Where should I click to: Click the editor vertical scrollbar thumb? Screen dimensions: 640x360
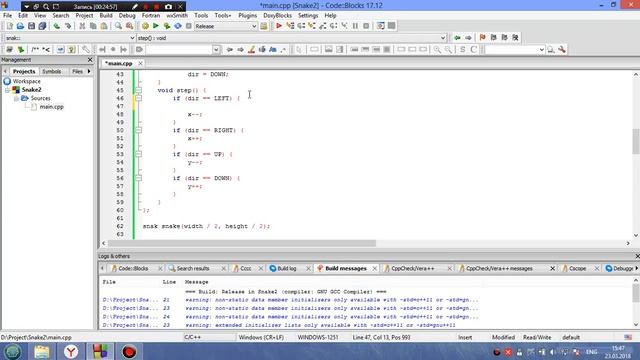coord(636,141)
